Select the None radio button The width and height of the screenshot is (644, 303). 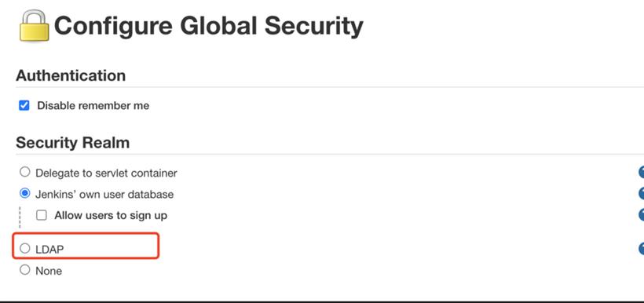point(25,270)
